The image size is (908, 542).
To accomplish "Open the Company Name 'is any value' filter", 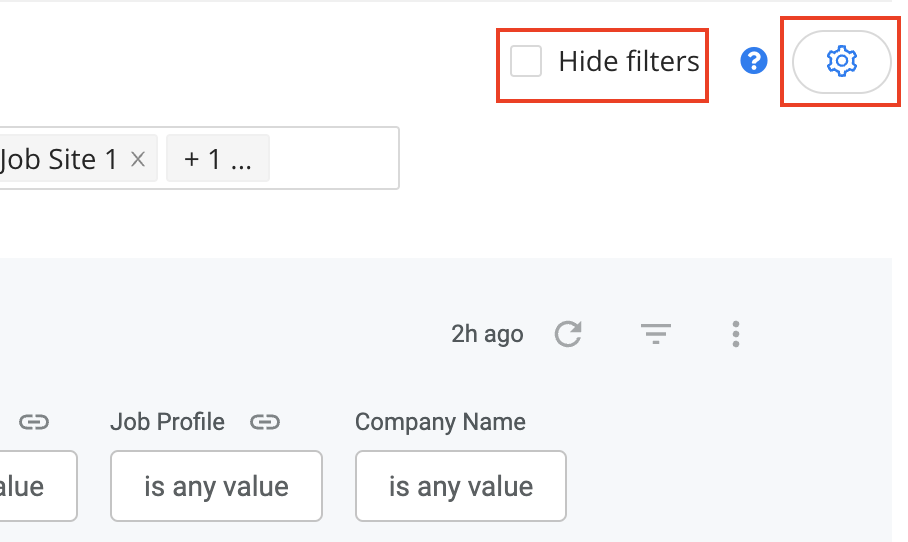I will pyautogui.click(x=461, y=486).
